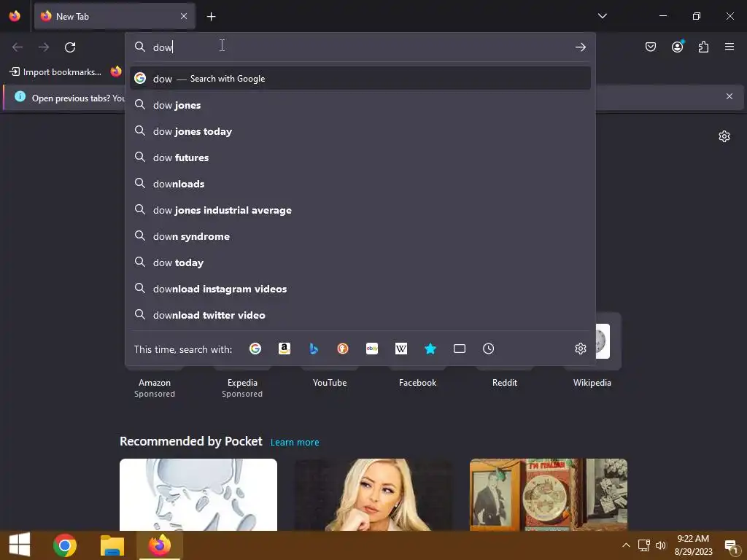Click the Go arrow in address bar

(580, 47)
